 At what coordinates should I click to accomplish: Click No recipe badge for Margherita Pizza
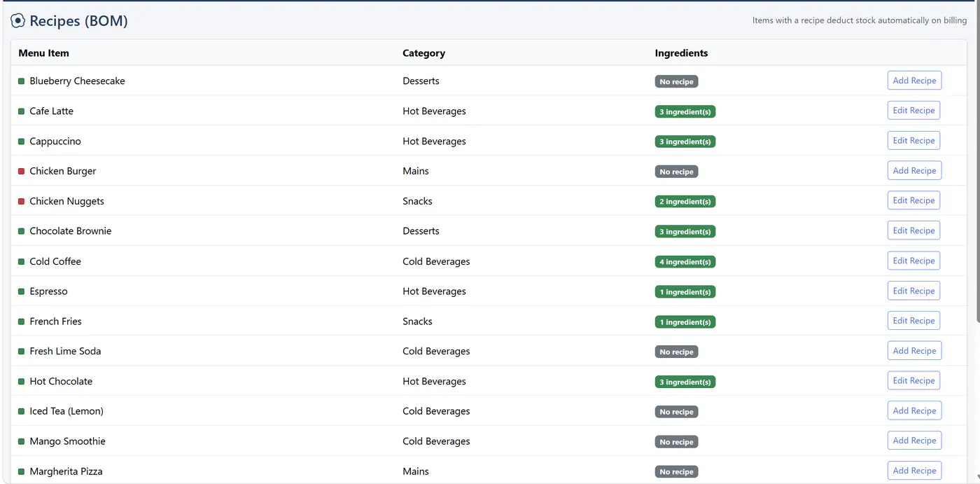pyautogui.click(x=676, y=472)
